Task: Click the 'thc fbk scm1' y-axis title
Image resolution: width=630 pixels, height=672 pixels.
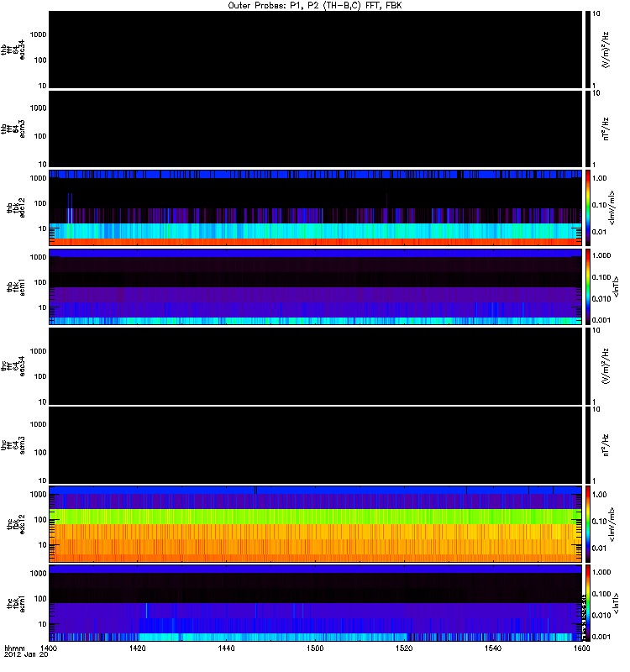Action: click(x=16, y=603)
